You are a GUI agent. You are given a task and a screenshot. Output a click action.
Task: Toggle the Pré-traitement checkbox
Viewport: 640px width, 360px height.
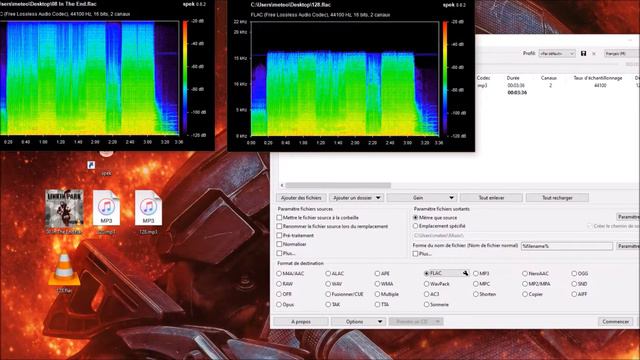pos(279,235)
